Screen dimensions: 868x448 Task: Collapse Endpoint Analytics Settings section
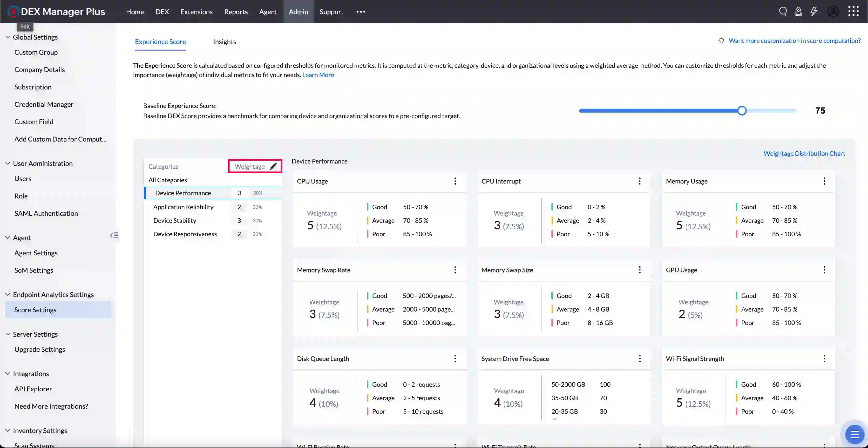tap(8, 294)
